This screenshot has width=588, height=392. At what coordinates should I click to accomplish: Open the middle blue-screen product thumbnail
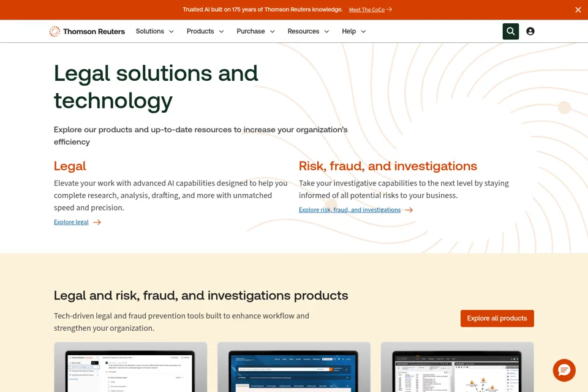click(294, 367)
